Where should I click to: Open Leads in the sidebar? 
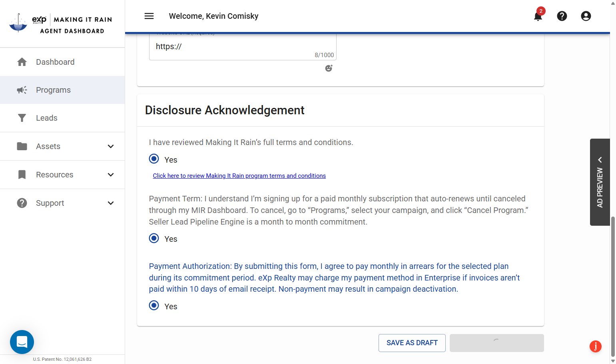(x=62, y=118)
